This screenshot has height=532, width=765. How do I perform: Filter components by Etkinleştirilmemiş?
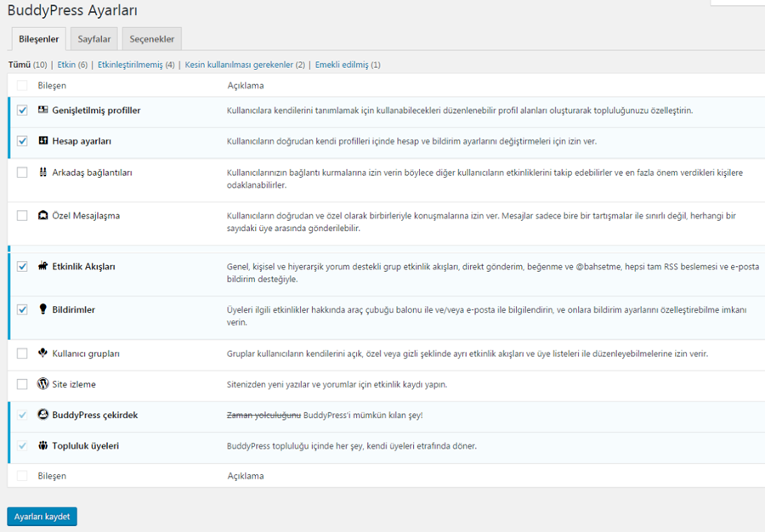point(130,65)
